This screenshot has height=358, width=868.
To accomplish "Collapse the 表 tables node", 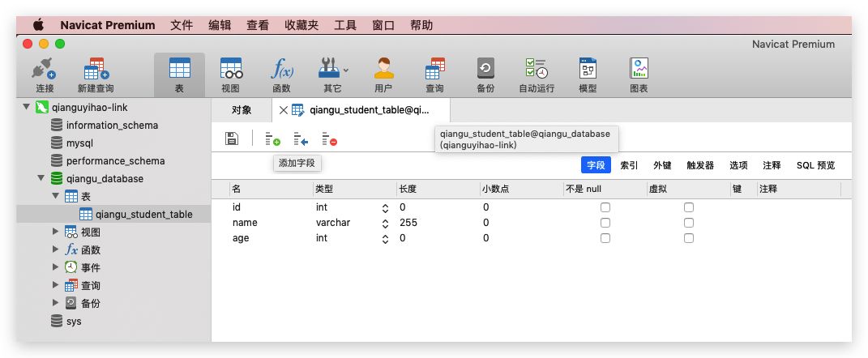I will tap(56, 196).
